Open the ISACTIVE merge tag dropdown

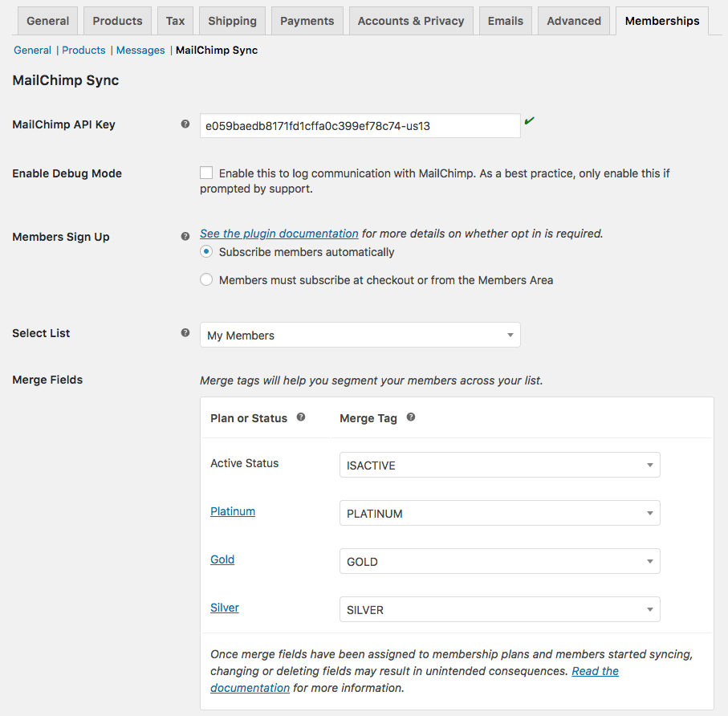499,465
